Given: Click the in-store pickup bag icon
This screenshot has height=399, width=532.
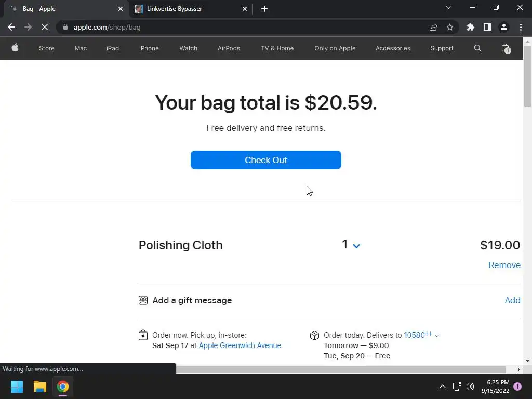Looking at the screenshot, I should point(143,335).
